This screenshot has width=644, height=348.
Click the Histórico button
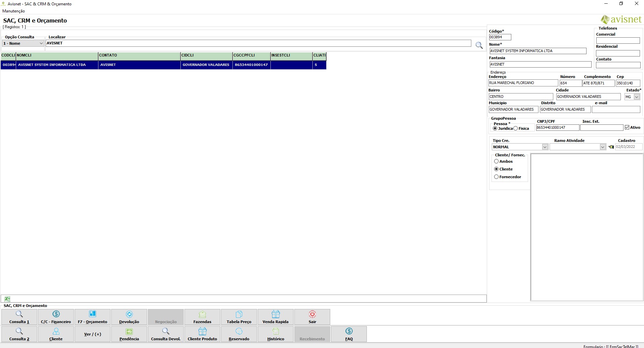275,334
